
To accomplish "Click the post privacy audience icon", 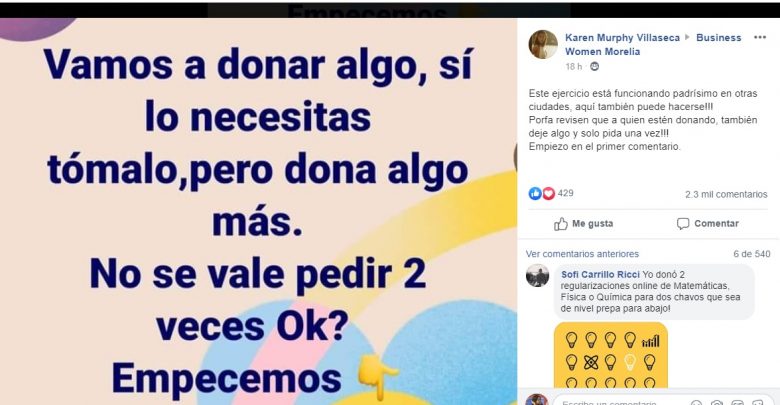I will [594, 66].
